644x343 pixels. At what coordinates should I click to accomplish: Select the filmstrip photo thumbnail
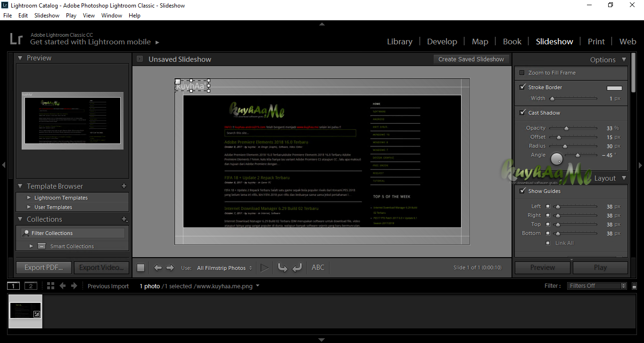(x=25, y=311)
